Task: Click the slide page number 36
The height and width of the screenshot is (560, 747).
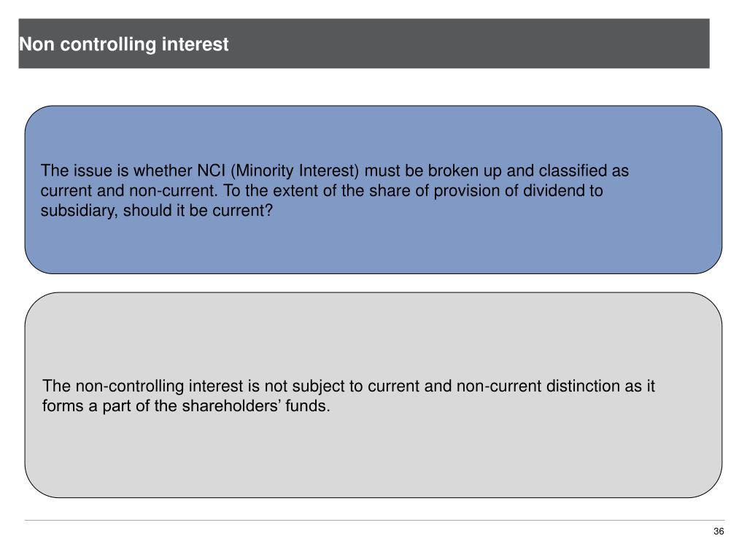Action: tap(719, 532)
